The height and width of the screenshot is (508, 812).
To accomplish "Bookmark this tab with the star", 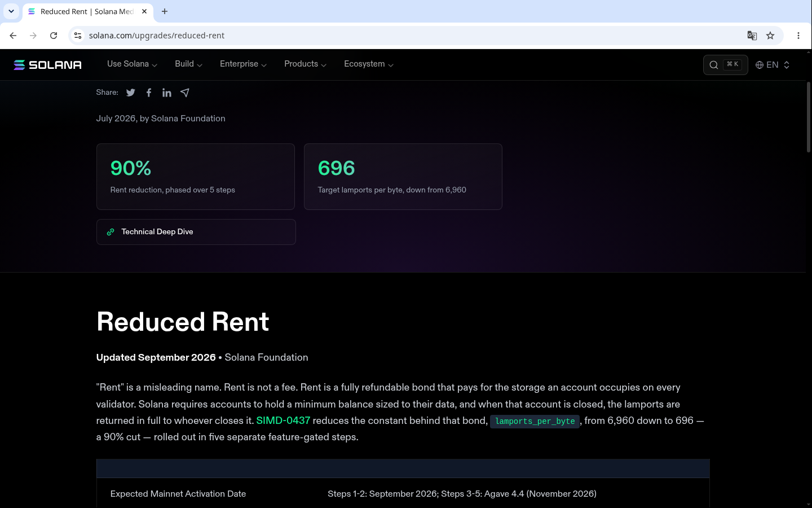I will (x=770, y=36).
